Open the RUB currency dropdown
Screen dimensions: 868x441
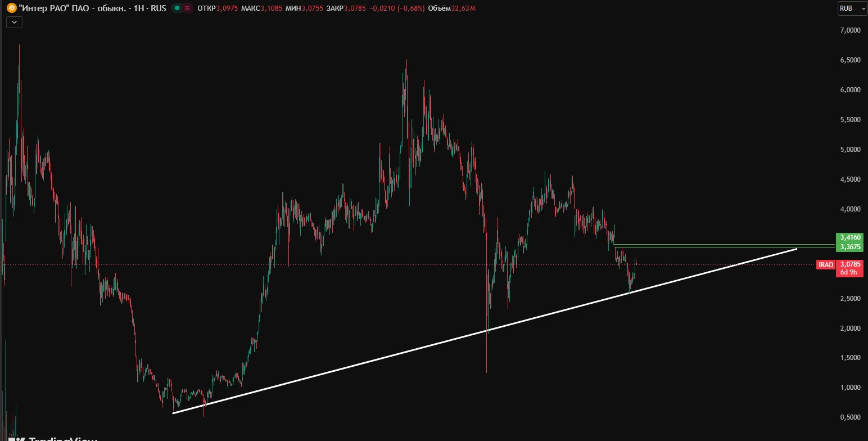tap(852, 8)
